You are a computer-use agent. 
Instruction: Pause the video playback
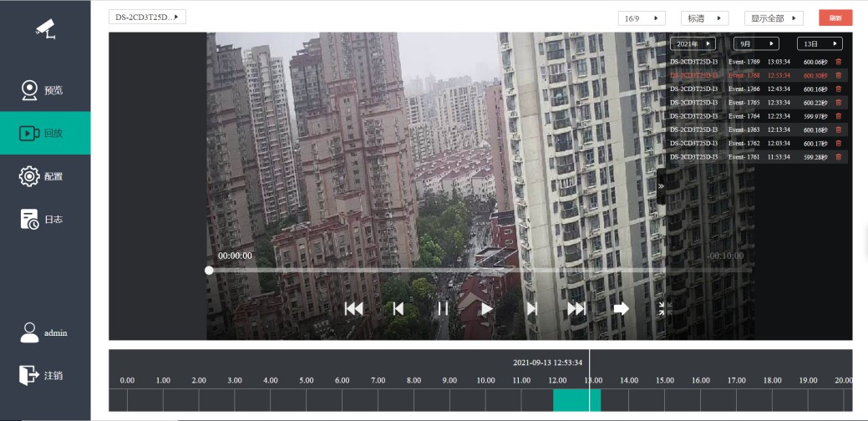443,309
